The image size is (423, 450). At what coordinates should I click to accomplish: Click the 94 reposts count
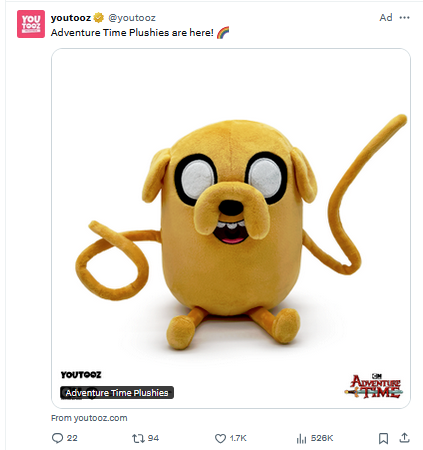pyautogui.click(x=153, y=438)
